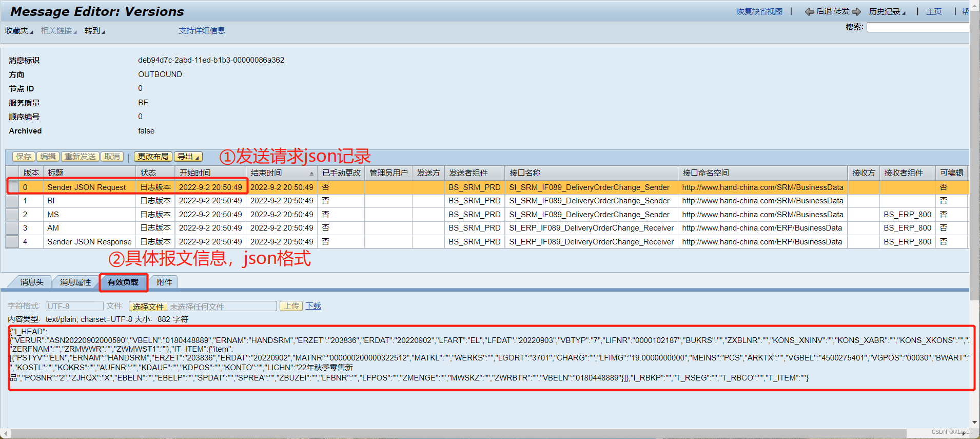The image size is (980, 439).
Task: Focus the 搜索 search input field
Action: click(x=918, y=28)
